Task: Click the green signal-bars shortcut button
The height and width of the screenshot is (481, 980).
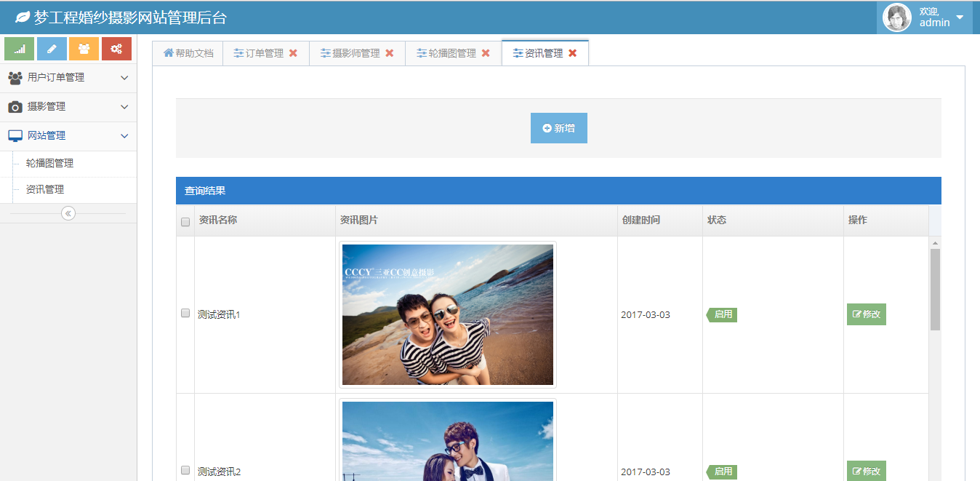Action: (20, 49)
